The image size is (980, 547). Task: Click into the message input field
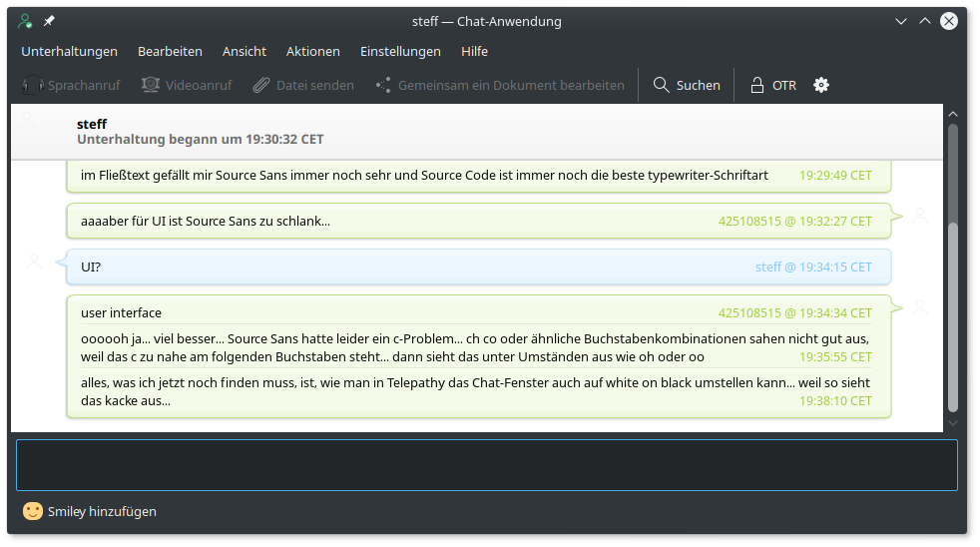486,465
